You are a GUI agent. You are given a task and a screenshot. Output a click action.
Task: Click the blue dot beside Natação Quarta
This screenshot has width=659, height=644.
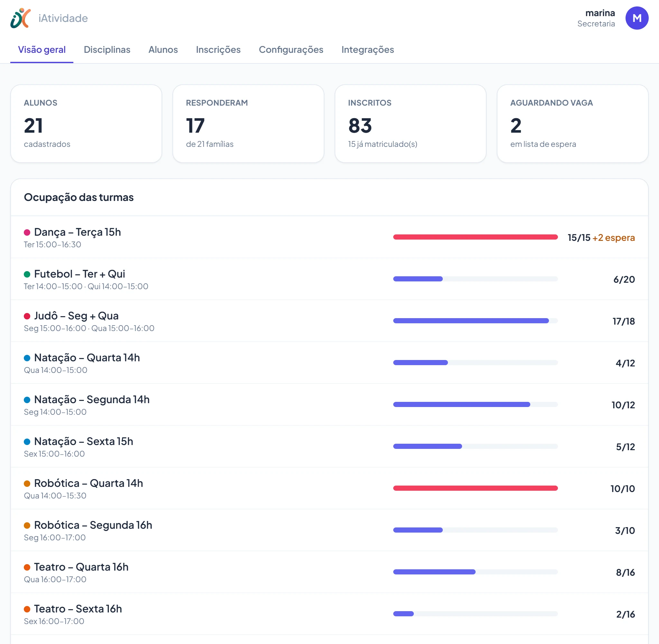[x=27, y=358]
